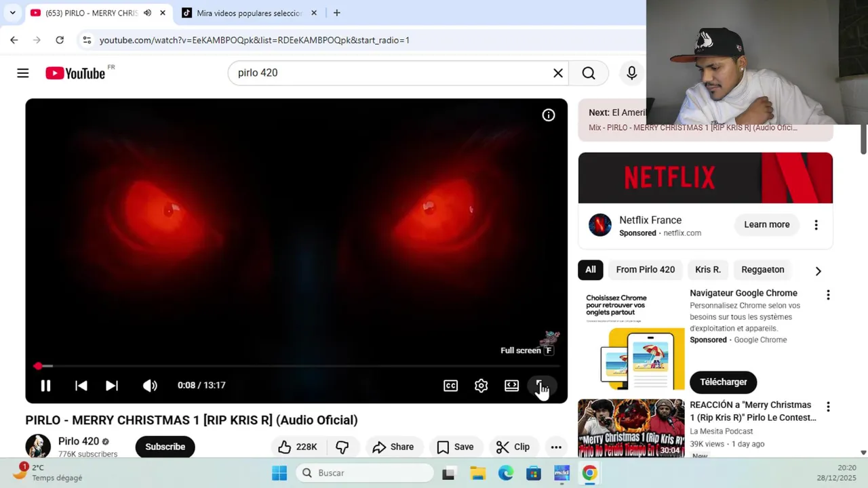
Task: Clear the search box with X icon
Action: pyautogui.click(x=558, y=73)
